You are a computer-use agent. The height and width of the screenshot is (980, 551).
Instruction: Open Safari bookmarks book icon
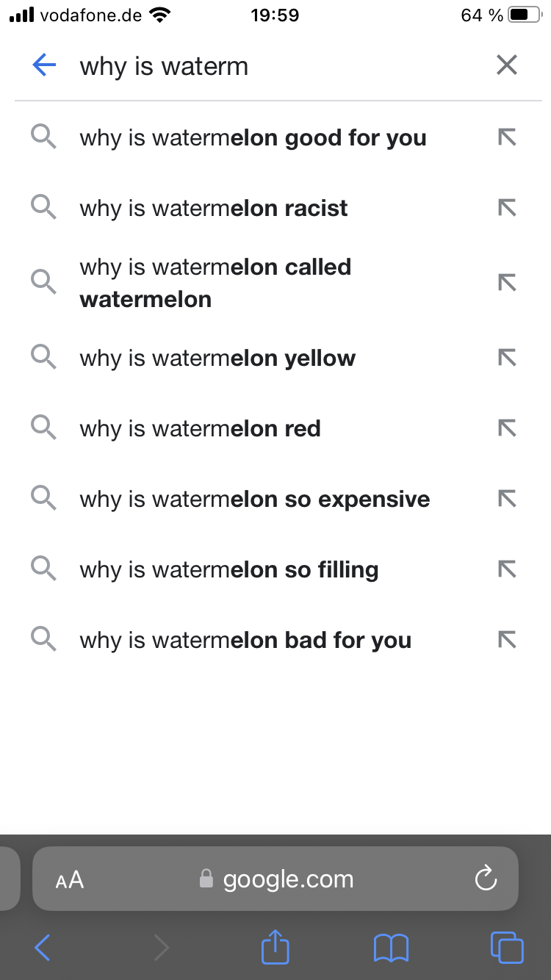click(391, 948)
